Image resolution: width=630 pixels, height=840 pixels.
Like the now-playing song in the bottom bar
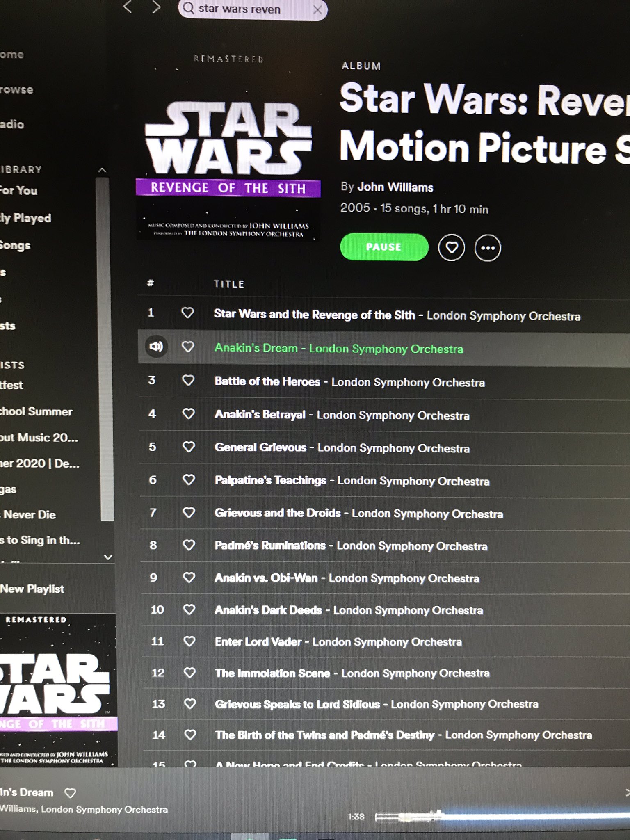point(70,792)
